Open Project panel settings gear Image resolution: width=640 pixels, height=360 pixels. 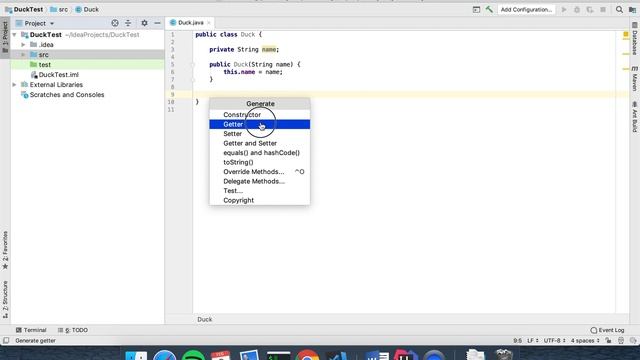(x=144, y=23)
